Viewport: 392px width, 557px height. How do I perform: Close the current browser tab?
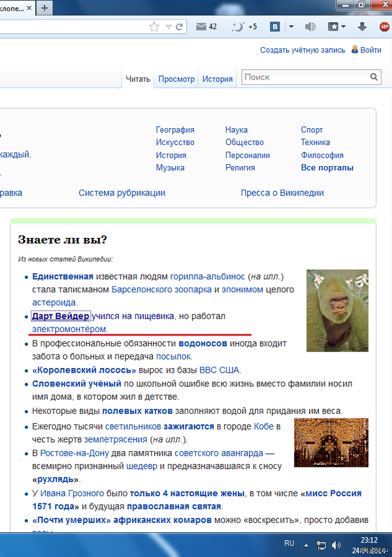pos(29,8)
